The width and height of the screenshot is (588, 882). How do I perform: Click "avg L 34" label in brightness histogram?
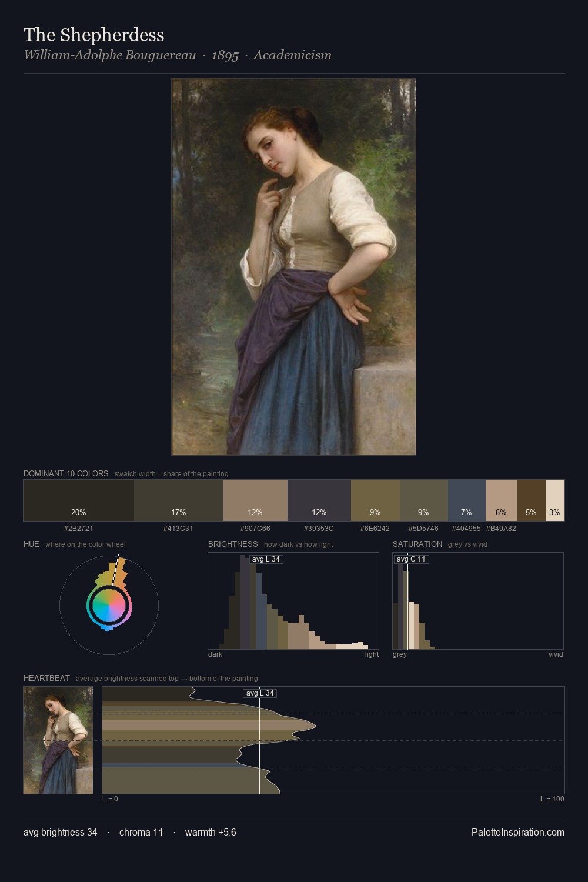coord(266,559)
